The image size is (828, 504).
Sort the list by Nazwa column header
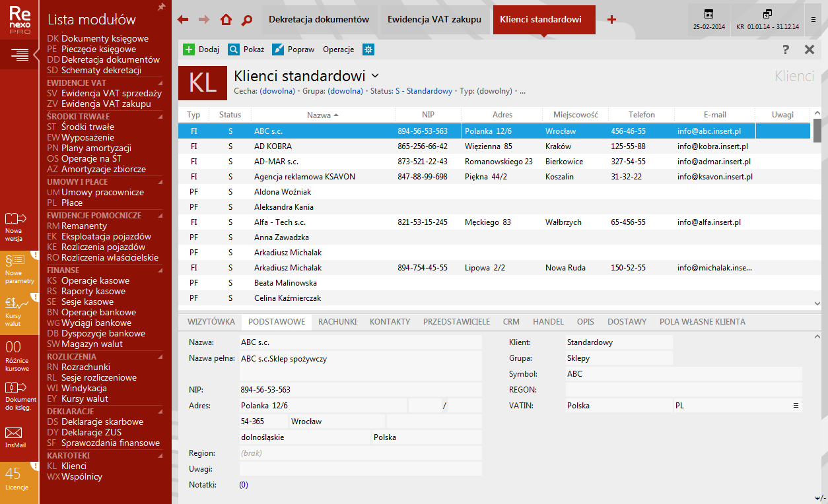(322, 115)
